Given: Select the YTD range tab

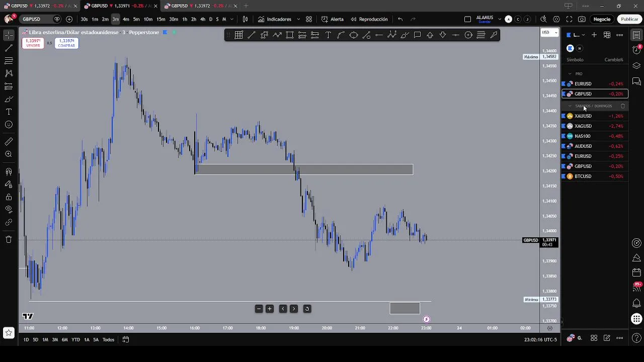Looking at the screenshot, I should pyautogui.click(x=75, y=340).
